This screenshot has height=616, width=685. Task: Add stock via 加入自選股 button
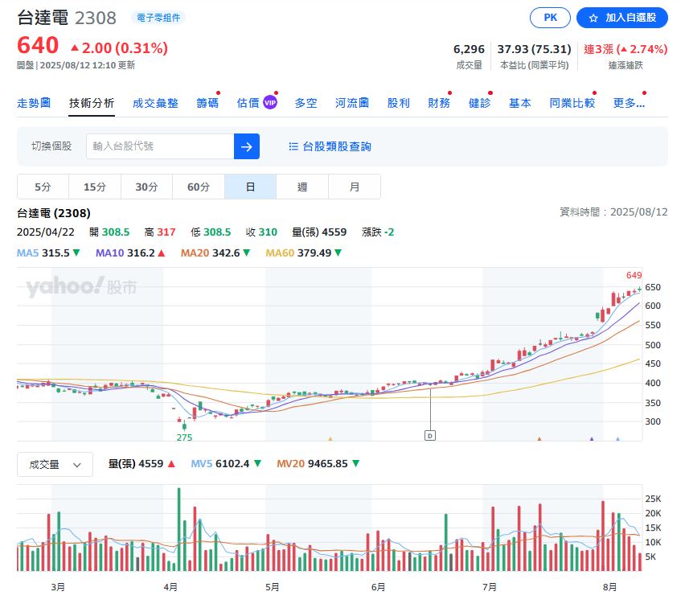pos(622,18)
